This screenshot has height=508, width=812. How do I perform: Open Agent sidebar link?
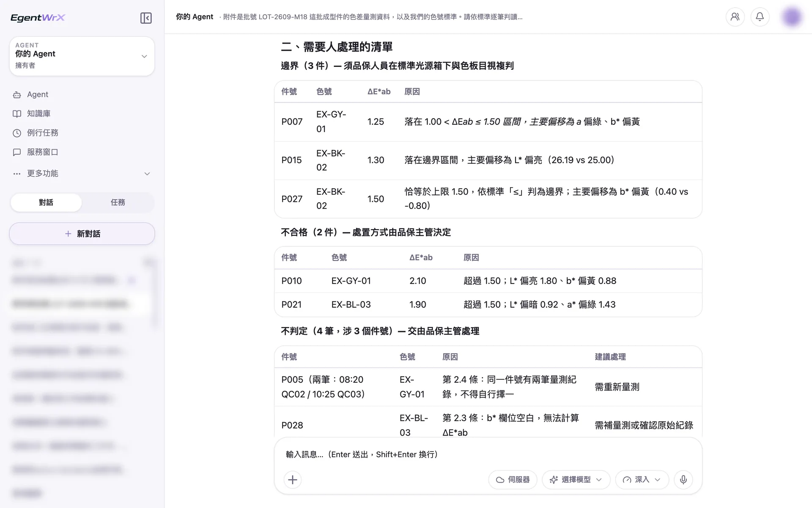click(82, 95)
